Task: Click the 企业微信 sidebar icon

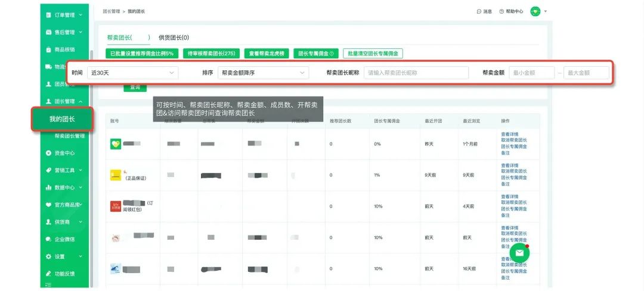Action: 49,239
